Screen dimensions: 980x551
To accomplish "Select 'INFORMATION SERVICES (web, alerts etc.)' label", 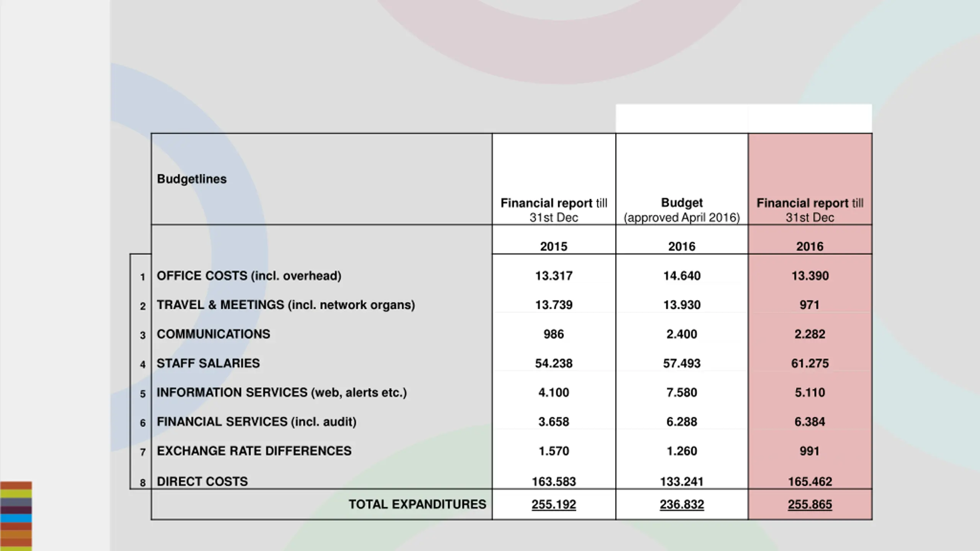I will coord(282,393).
